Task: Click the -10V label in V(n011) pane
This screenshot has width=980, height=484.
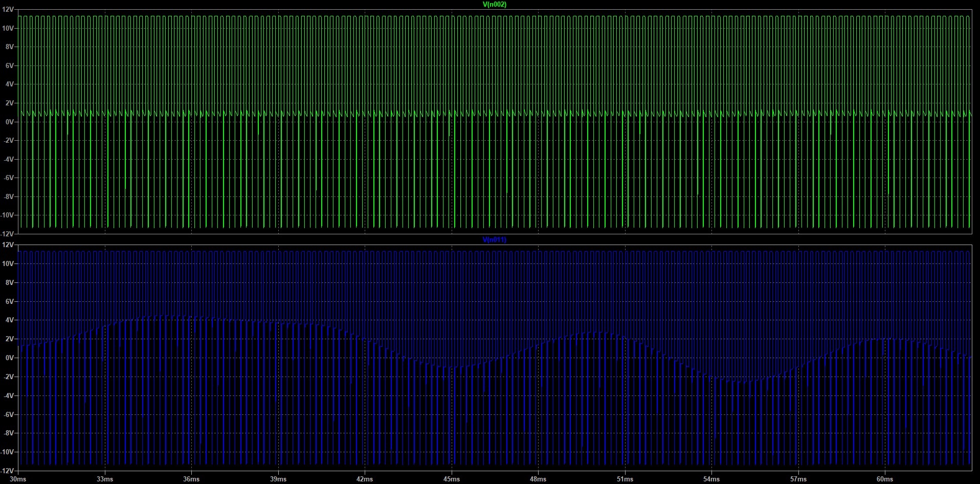Action: point(7,452)
